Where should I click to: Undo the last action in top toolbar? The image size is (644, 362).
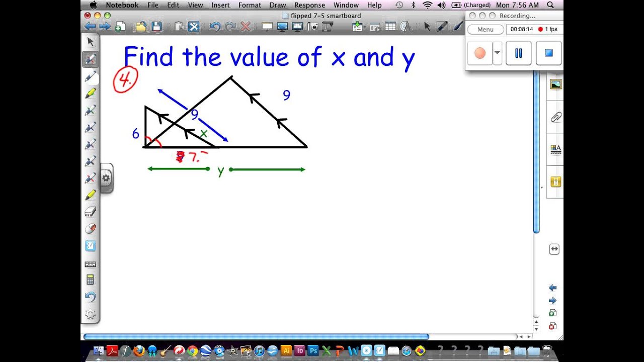point(215,27)
